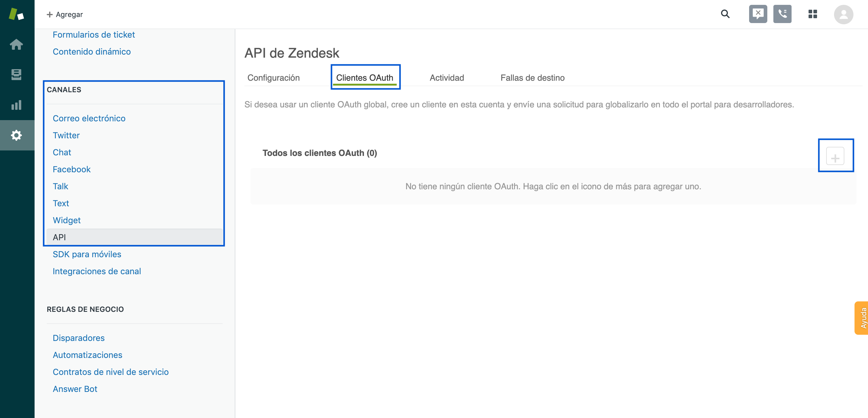Image resolution: width=868 pixels, height=418 pixels.
Task: Click the Clientes OAuth tab
Action: [x=365, y=78]
